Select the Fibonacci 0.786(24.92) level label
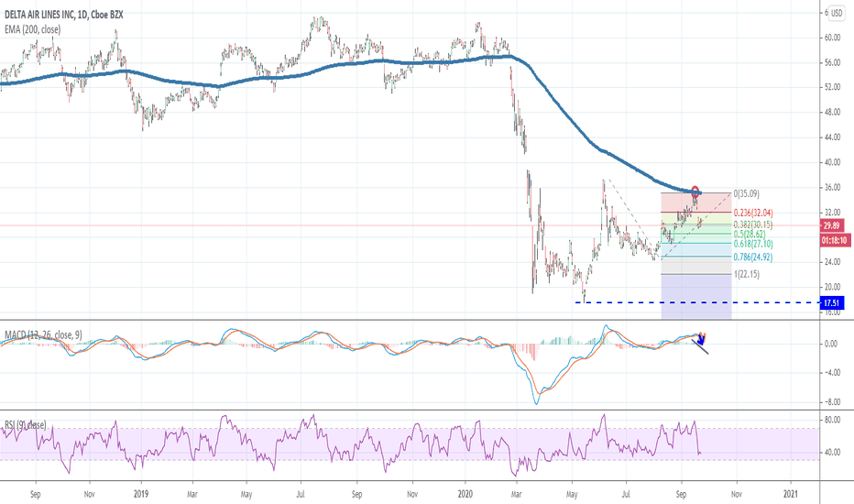 point(752,257)
